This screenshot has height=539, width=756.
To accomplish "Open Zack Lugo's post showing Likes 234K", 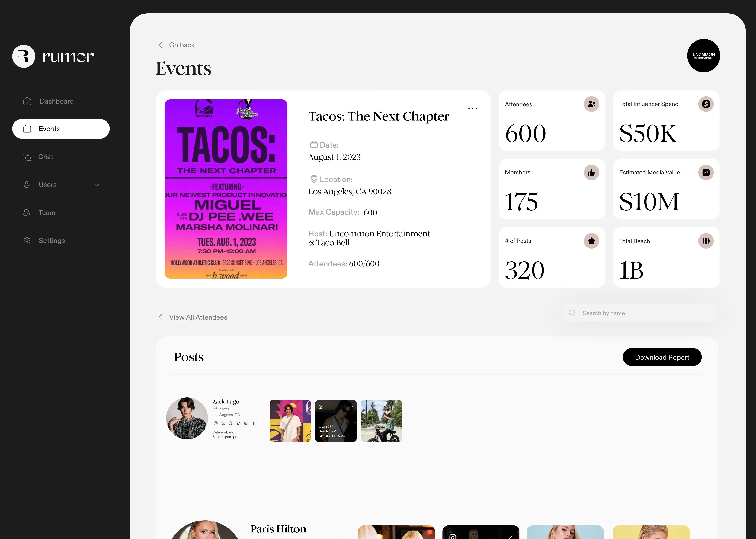I will 336,421.
